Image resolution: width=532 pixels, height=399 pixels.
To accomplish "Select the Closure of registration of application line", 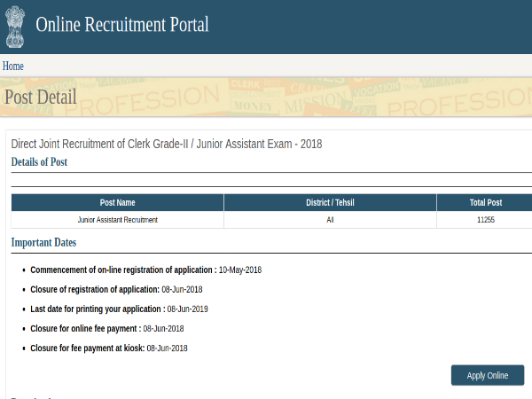I will (x=116, y=289).
